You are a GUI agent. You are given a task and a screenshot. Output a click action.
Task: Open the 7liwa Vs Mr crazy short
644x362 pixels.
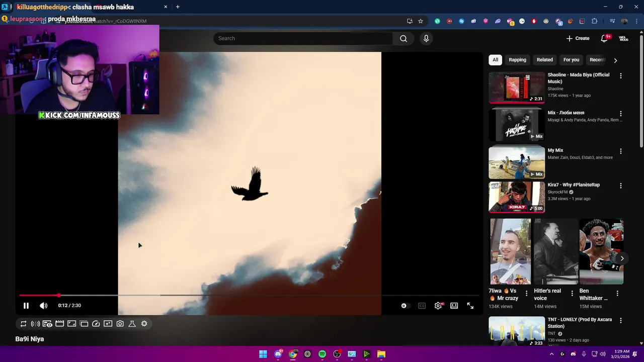pos(510,251)
